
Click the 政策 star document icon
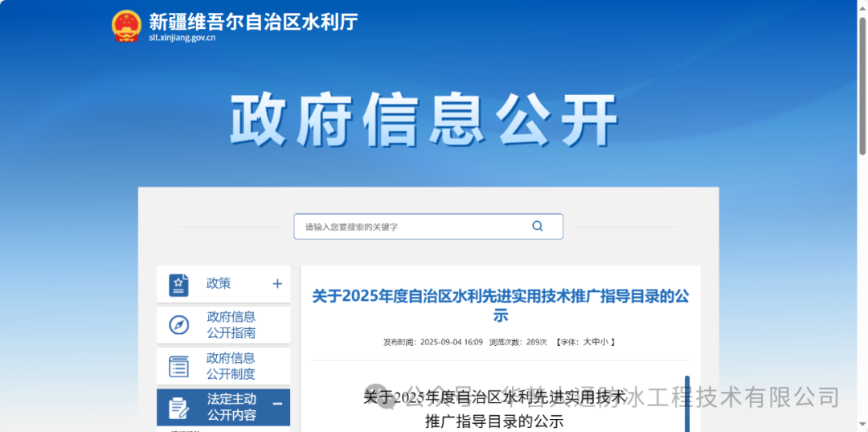(178, 285)
